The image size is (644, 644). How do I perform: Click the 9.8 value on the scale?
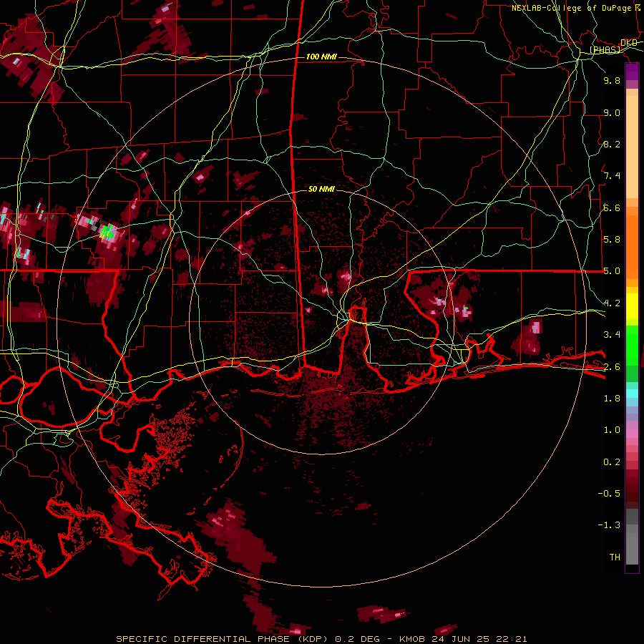[612, 80]
